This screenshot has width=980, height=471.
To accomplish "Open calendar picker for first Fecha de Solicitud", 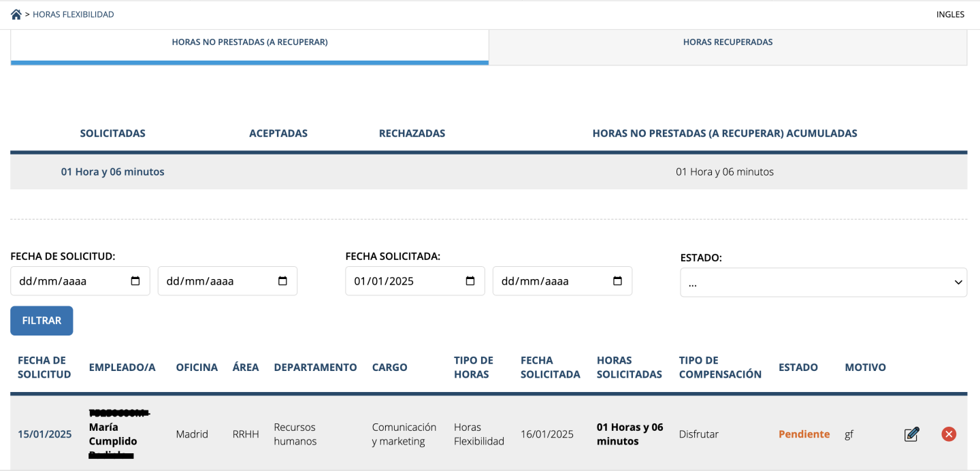I will click(x=135, y=281).
